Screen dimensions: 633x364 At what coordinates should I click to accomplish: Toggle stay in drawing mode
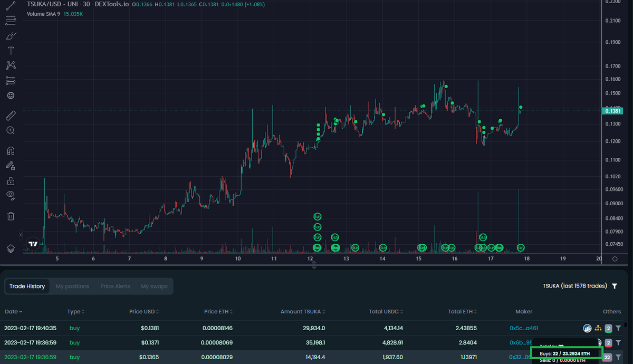[11, 165]
